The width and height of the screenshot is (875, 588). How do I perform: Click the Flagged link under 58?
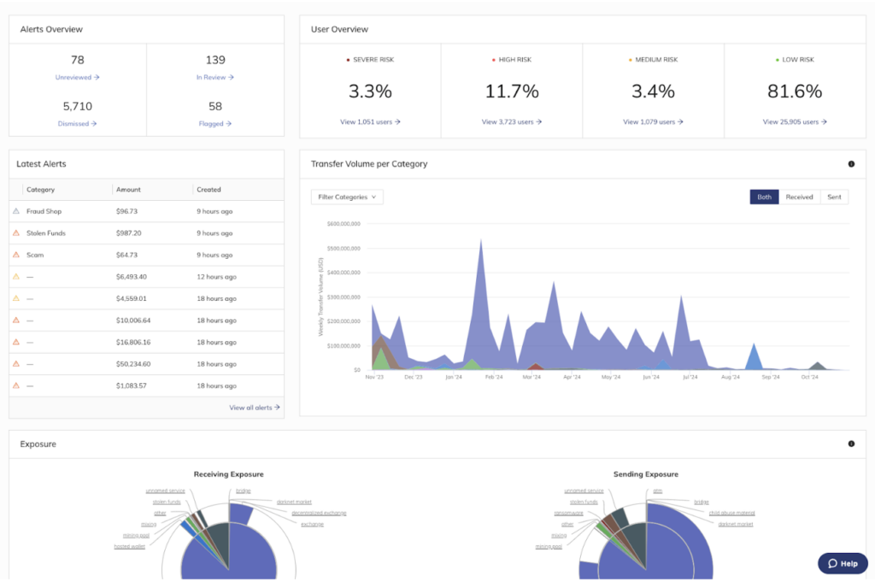coord(214,123)
